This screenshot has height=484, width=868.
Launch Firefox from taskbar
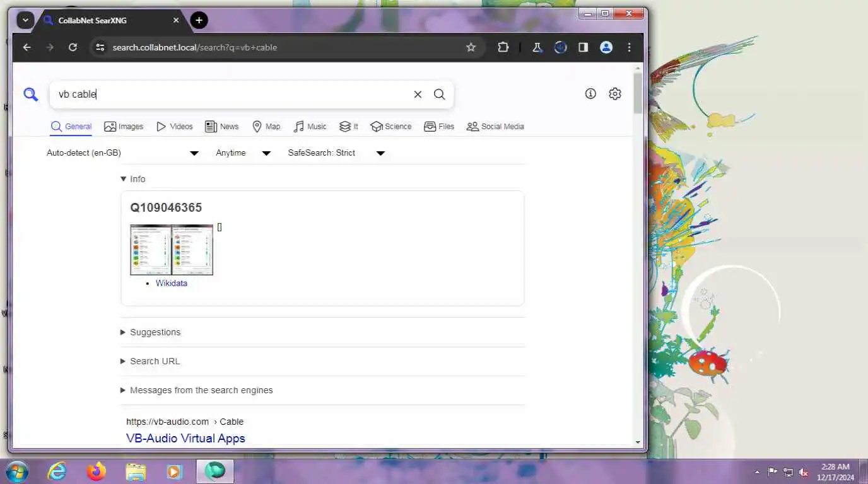[x=97, y=471]
